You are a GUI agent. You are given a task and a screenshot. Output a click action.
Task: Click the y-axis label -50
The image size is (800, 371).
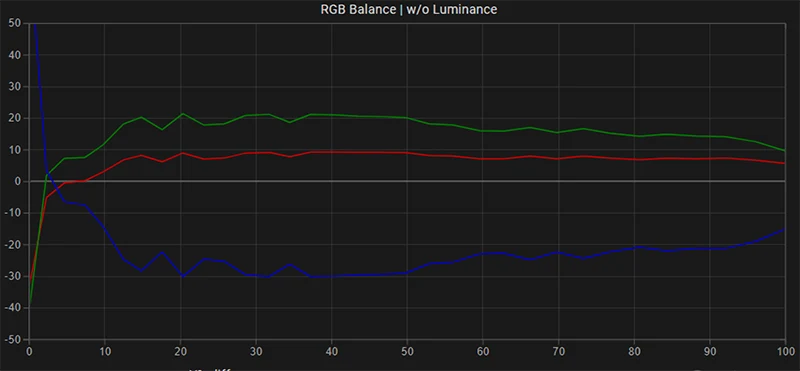click(13, 339)
